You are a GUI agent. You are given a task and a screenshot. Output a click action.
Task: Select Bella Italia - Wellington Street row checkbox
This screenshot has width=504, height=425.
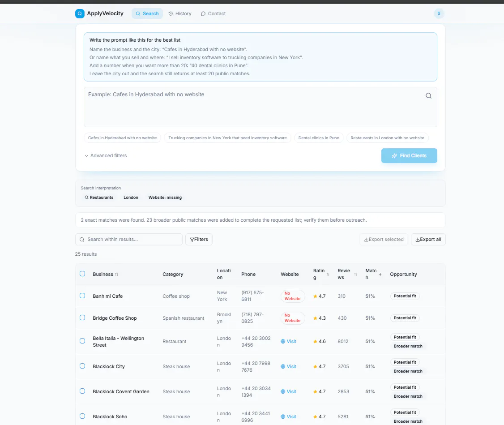coord(82,341)
